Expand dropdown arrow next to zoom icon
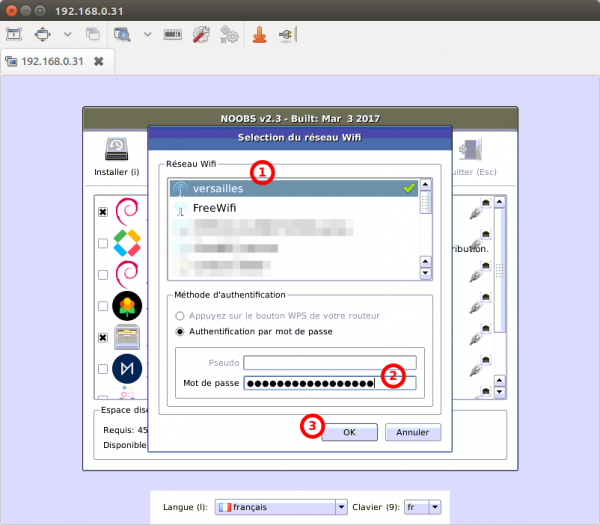 tap(147, 34)
